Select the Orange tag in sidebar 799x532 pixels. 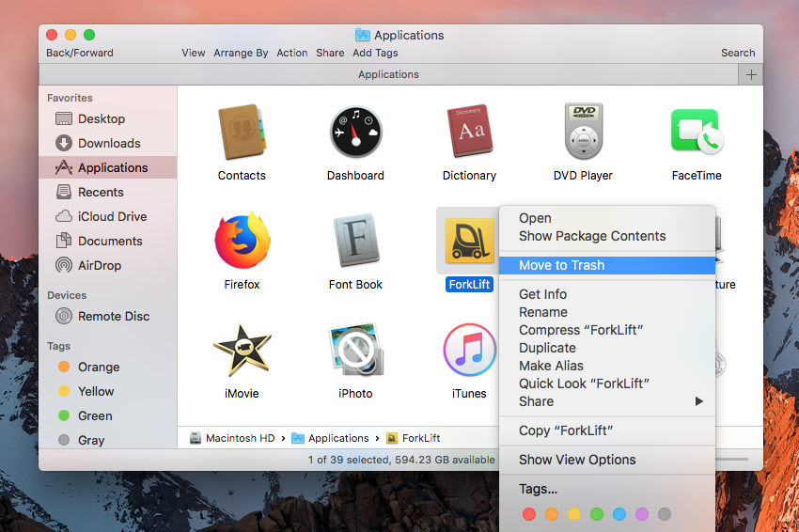pos(108,367)
